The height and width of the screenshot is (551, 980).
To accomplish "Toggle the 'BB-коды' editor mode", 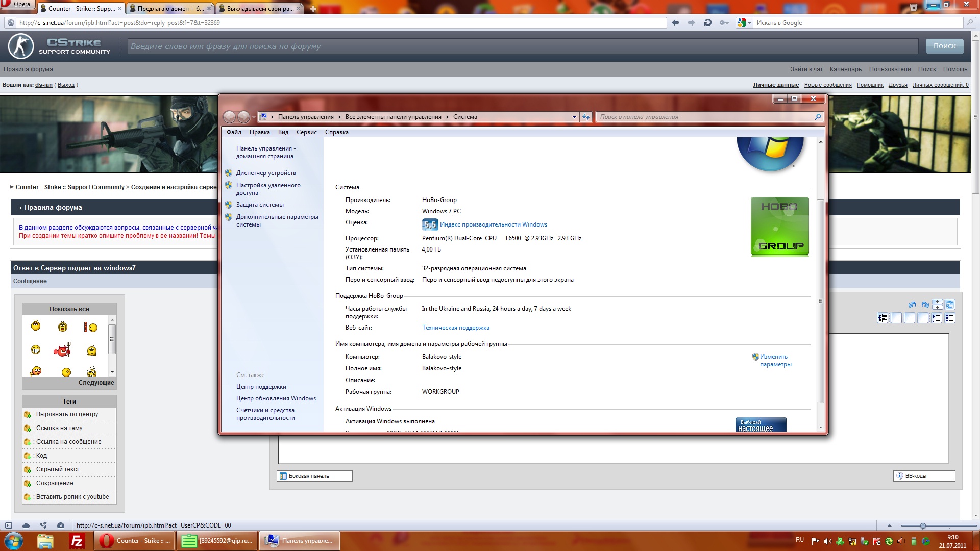I will tap(924, 476).
